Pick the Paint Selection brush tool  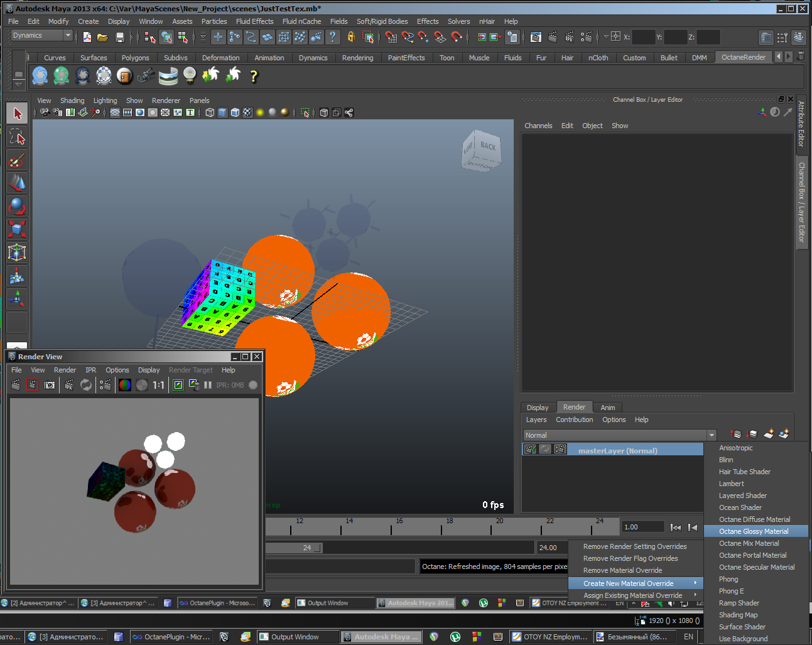pos(17,160)
